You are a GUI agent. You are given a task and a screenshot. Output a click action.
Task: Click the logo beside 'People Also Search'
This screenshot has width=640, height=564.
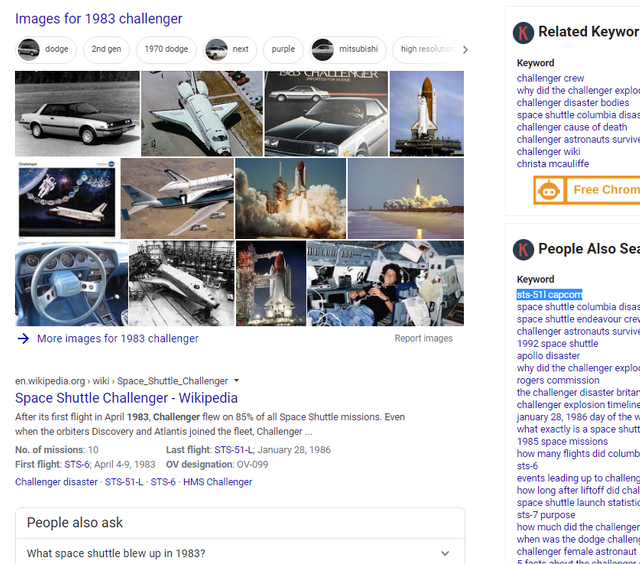[523, 249]
